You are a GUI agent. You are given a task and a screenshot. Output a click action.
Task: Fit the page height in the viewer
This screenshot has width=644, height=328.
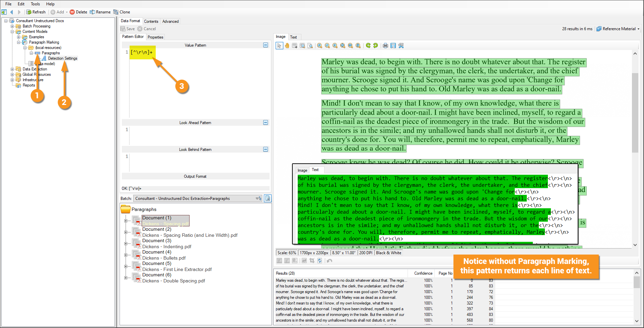tap(358, 46)
